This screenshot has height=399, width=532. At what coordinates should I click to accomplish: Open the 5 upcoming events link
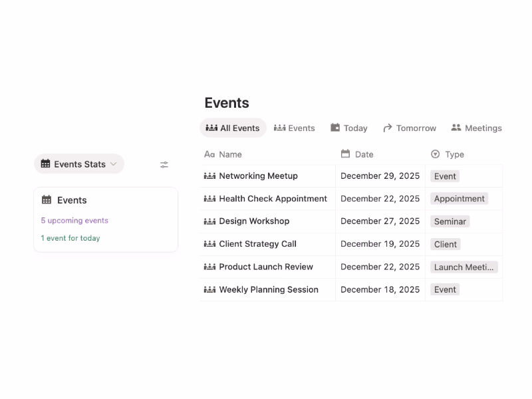pyautogui.click(x=73, y=219)
